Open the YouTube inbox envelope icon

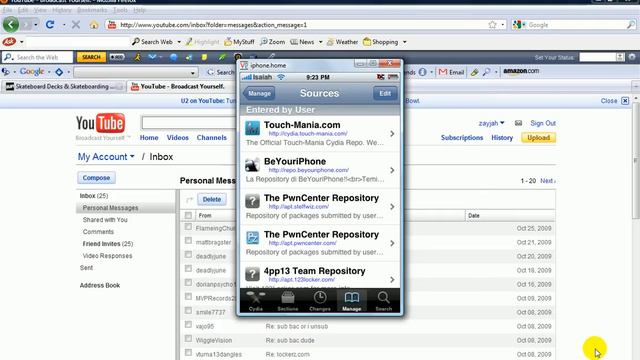(518, 123)
